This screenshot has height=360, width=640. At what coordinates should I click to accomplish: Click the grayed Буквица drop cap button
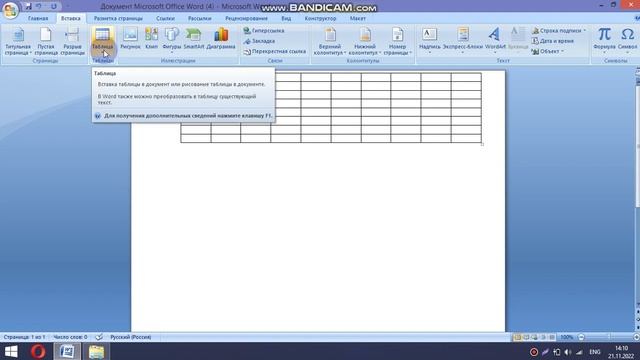click(518, 40)
